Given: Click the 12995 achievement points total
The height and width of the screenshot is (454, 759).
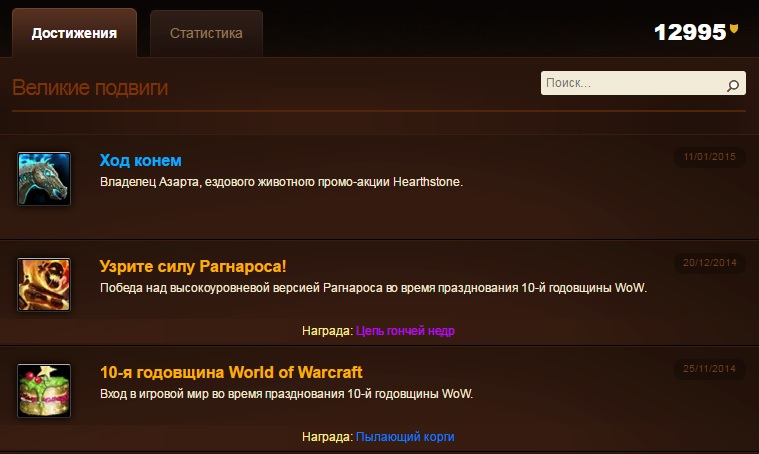Looking at the screenshot, I should coord(690,32).
